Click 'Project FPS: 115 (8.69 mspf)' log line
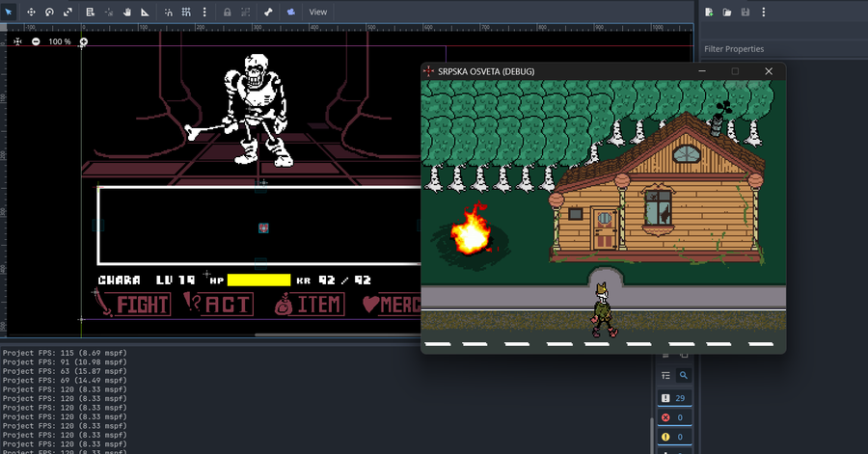This screenshot has width=868, height=454. [x=65, y=353]
